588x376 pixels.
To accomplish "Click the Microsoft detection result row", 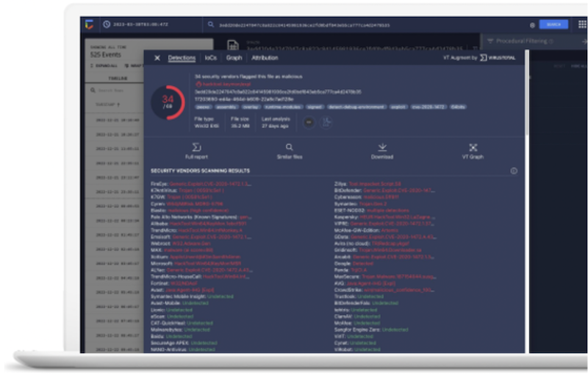I will pyautogui.click(x=196, y=263).
